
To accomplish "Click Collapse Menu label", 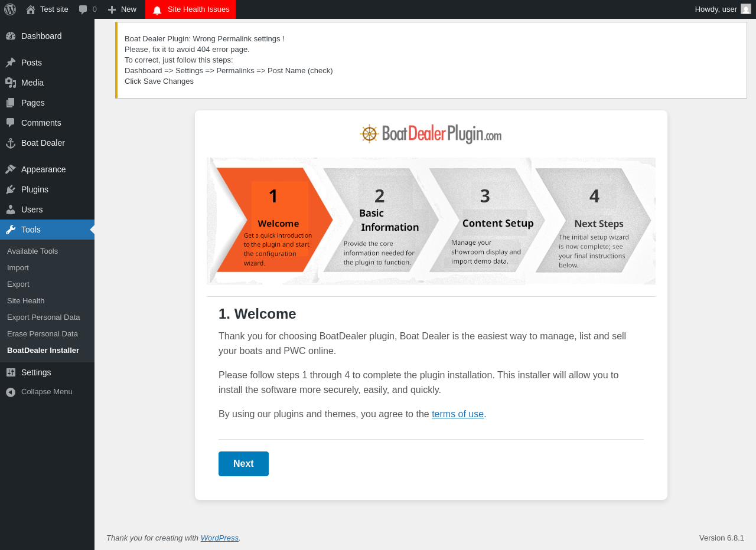I will [x=47, y=392].
